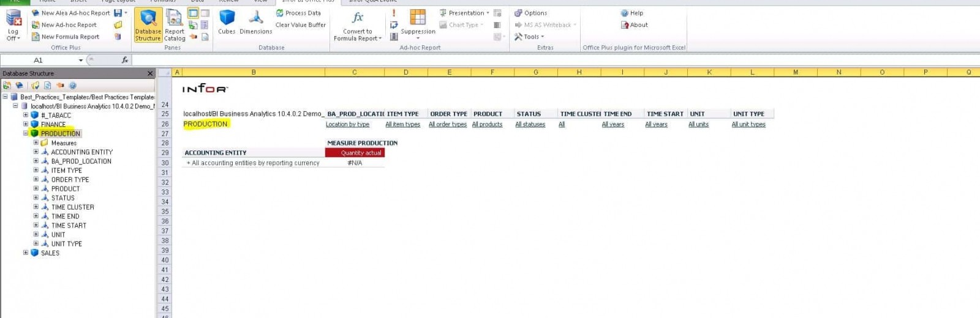The image size is (980, 318).
Task: Click the MEASURE PRODUCTION header cell
Action: point(362,143)
